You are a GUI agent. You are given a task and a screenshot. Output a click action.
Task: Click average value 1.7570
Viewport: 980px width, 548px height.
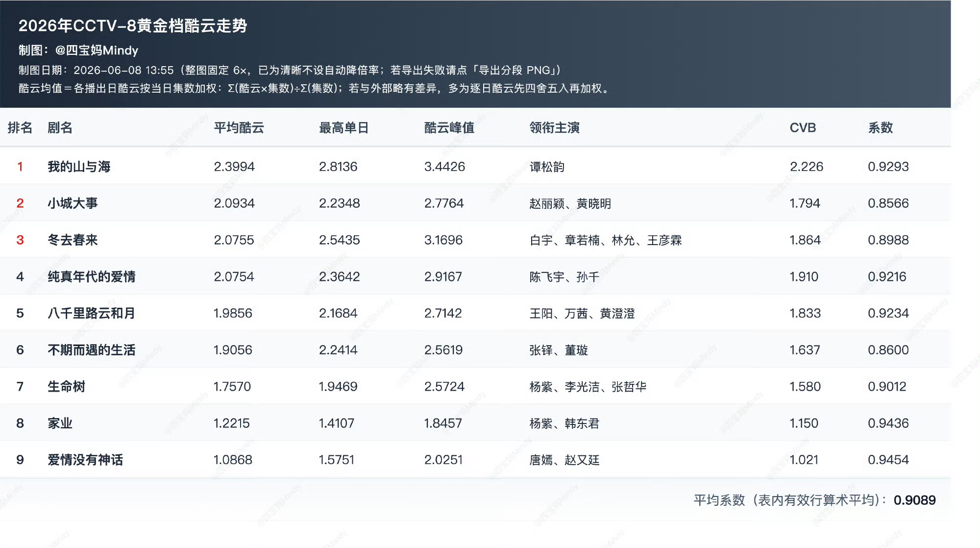[232, 387]
